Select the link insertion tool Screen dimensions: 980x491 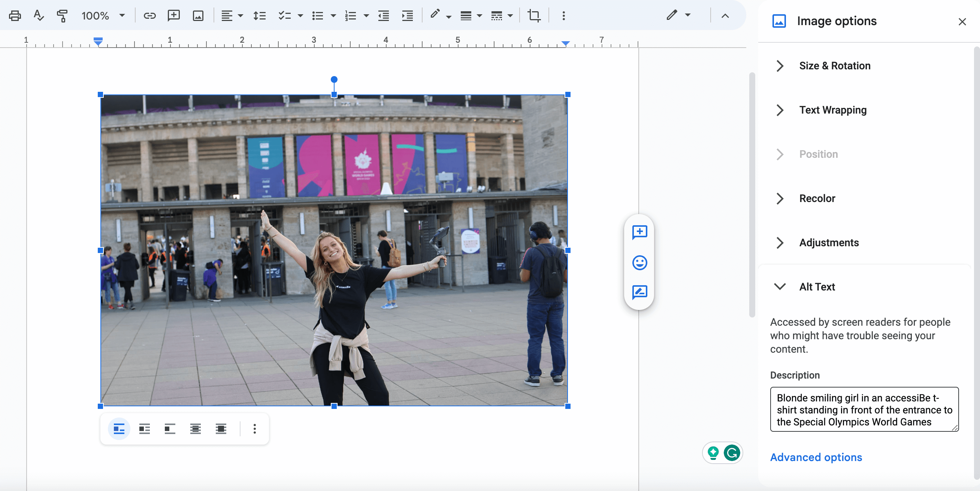(149, 16)
